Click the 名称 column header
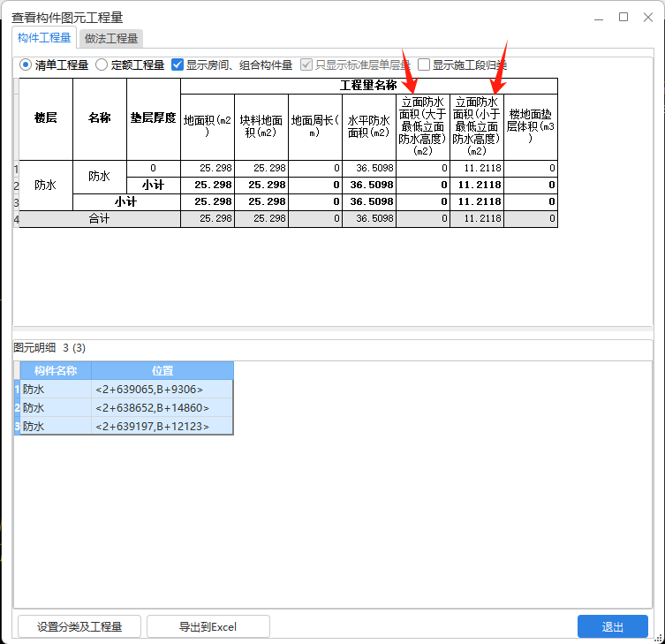This screenshot has height=644, width=665. [x=100, y=118]
